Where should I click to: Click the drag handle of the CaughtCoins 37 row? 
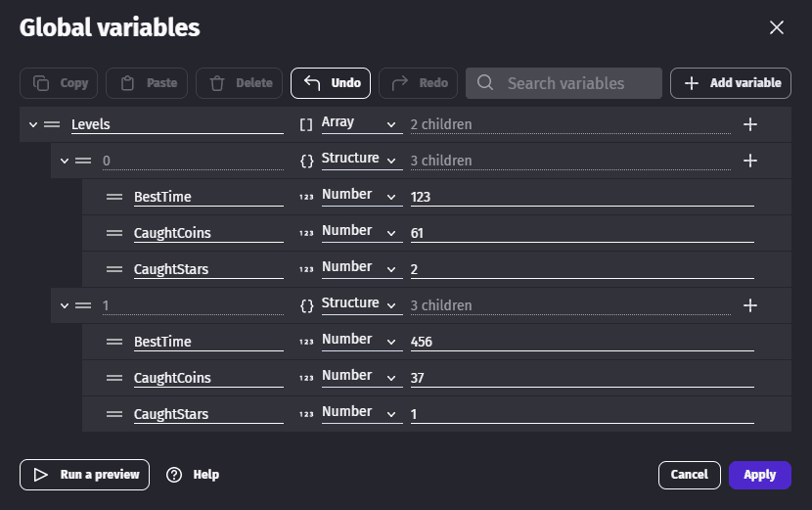point(114,378)
